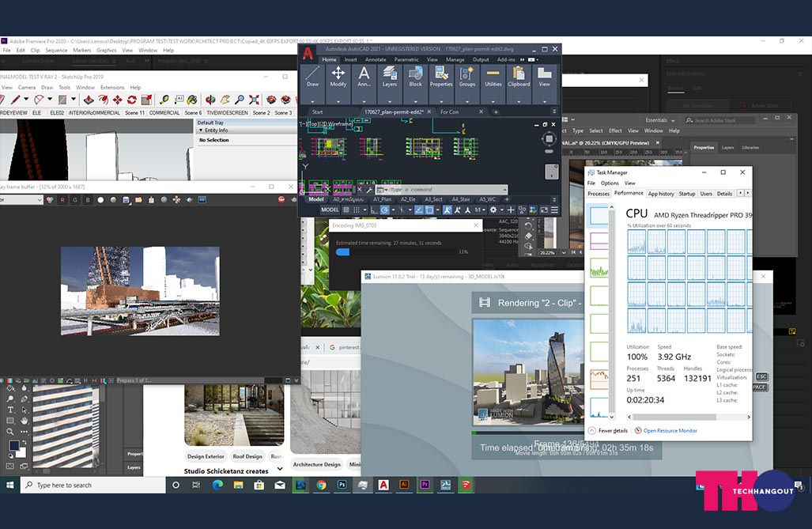Click the Roof Design chip on Pinterest
Screen dimensions: 812x529
coord(247,456)
